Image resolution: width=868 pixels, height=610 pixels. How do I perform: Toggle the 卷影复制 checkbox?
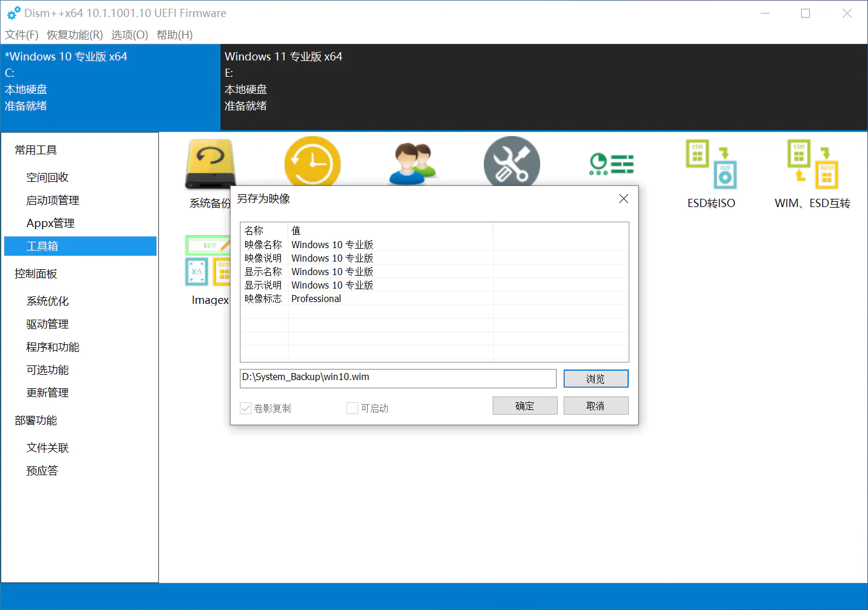click(246, 408)
